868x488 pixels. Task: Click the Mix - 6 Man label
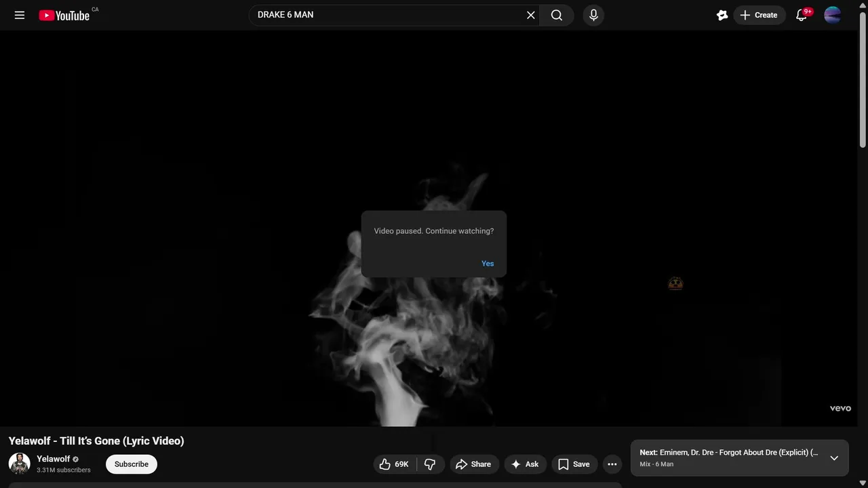click(x=656, y=464)
